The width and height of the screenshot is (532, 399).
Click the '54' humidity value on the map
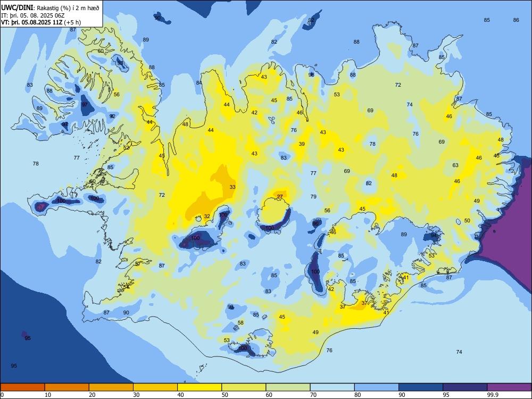(x=126, y=287)
